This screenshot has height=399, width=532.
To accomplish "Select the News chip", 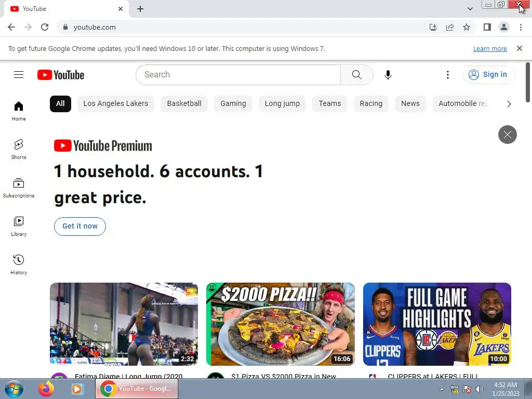I will (410, 104).
